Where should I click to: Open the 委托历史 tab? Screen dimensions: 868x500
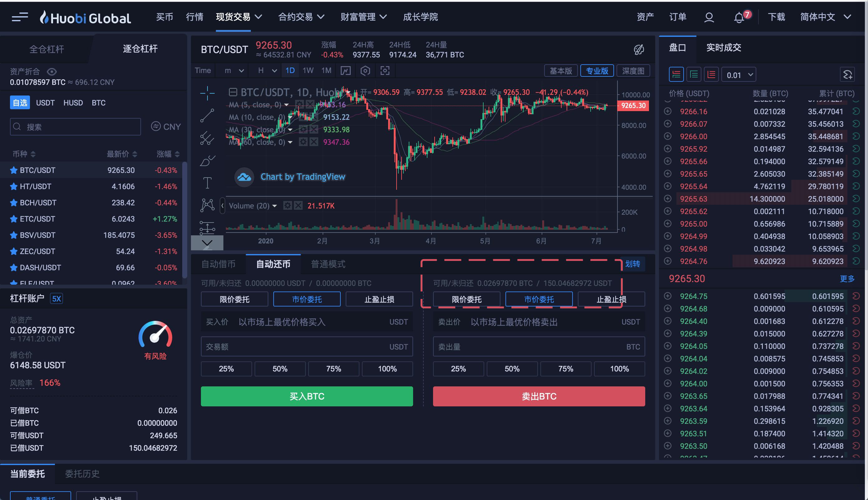tap(82, 474)
